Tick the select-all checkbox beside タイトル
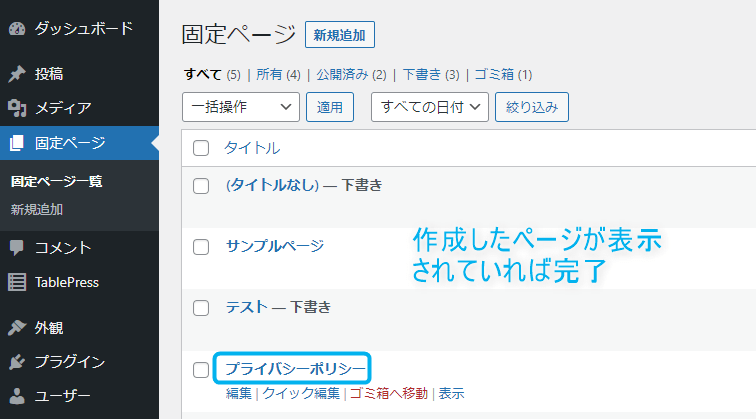The width and height of the screenshot is (756, 419). click(x=201, y=148)
